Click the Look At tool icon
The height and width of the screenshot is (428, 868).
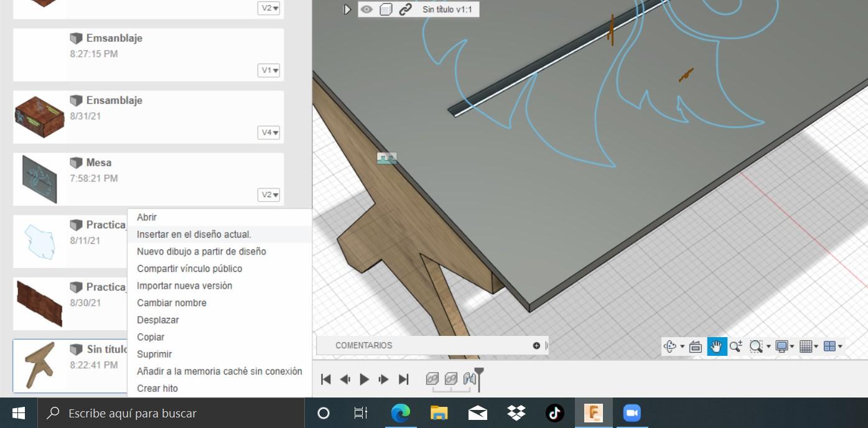(x=696, y=347)
